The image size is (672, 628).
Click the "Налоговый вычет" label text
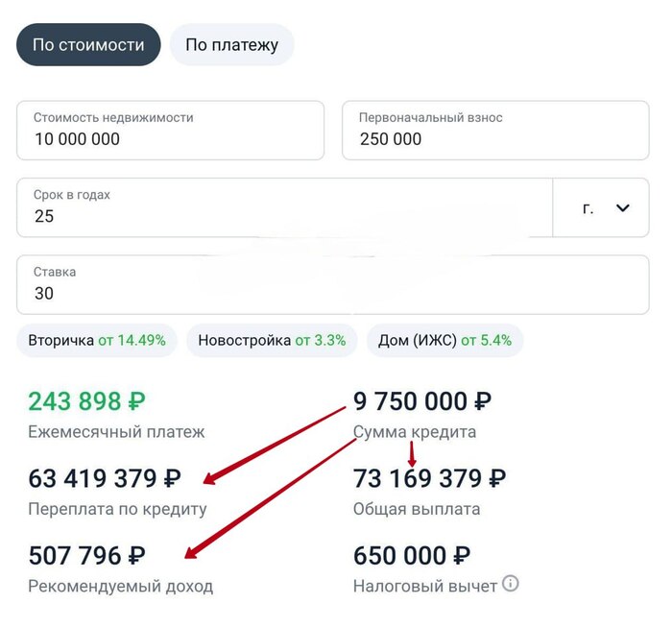pos(425,586)
